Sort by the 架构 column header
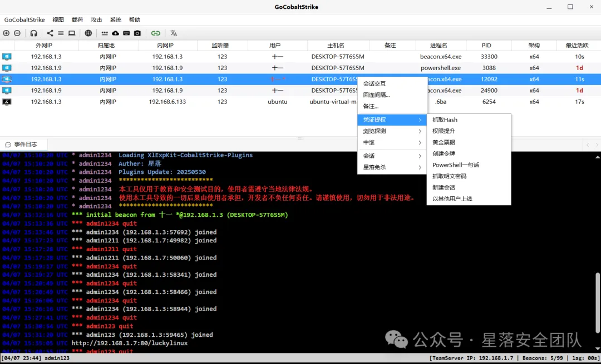Image resolution: width=601 pixels, height=364 pixels. tap(534, 45)
